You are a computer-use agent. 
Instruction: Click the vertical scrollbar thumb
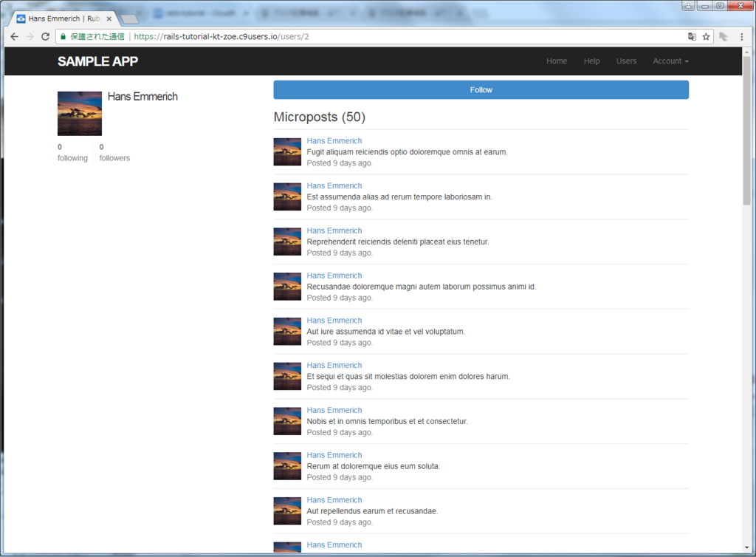(747, 131)
